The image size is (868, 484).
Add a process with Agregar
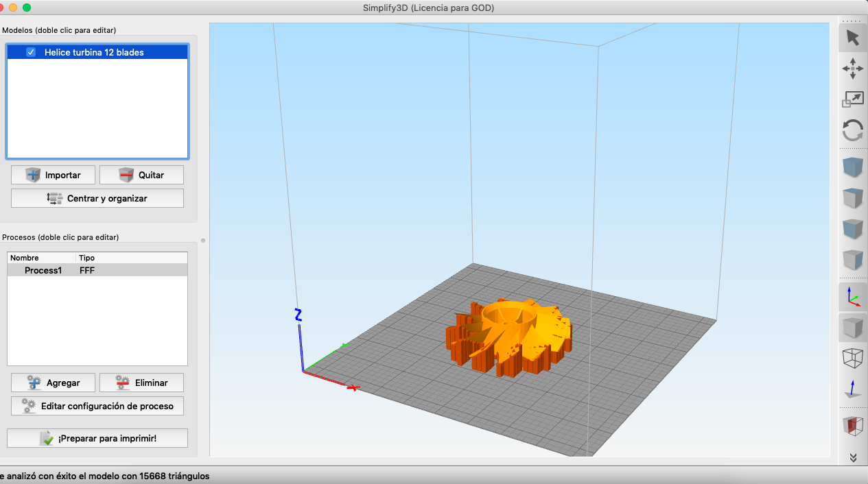pos(54,383)
